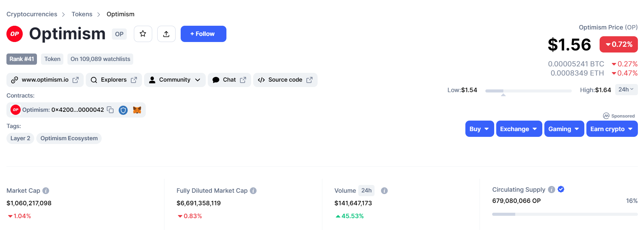Viewport: 644px width, 230px height.
Task: Expand the Earn crypto dropdown
Action: click(x=612, y=129)
